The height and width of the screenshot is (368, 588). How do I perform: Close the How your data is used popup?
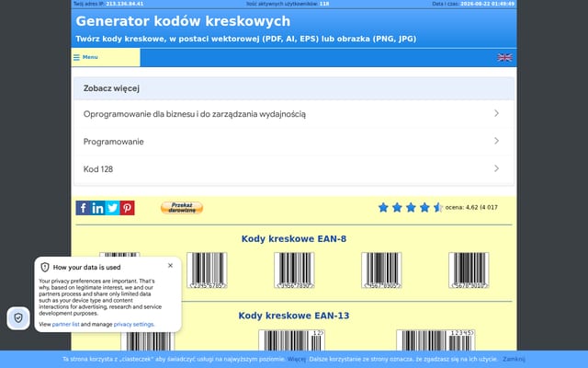coord(170,266)
